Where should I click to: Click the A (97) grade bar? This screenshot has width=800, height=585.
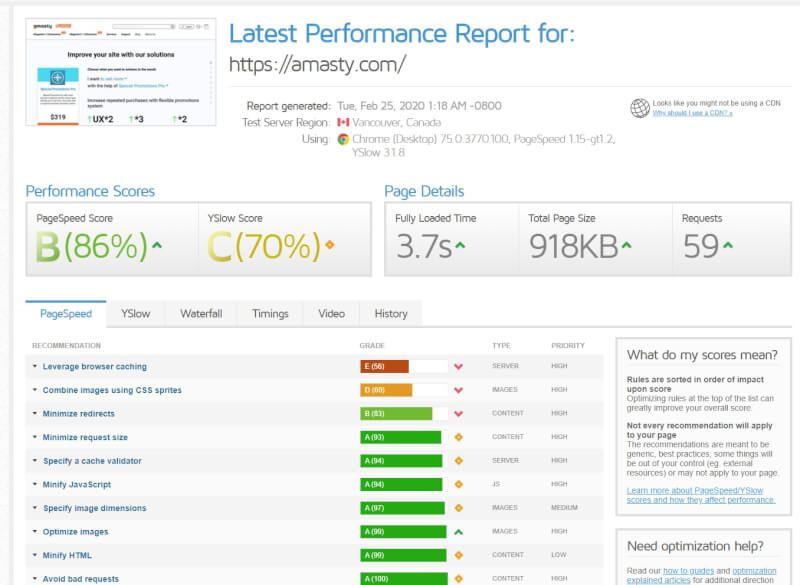click(x=404, y=508)
